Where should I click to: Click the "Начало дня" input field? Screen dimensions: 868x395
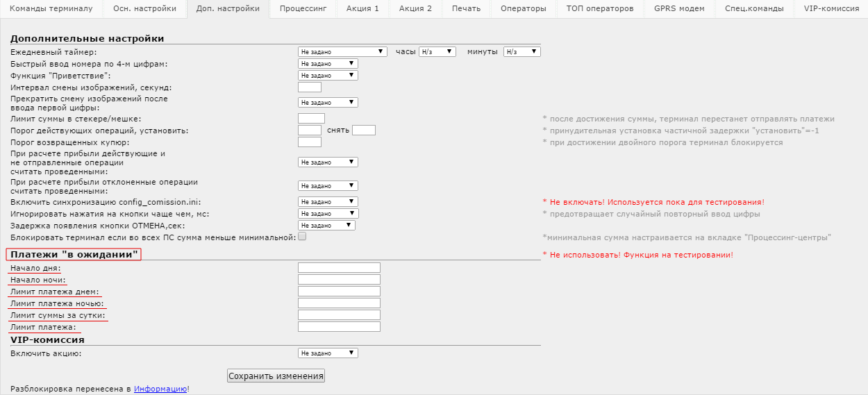(x=339, y=268)
